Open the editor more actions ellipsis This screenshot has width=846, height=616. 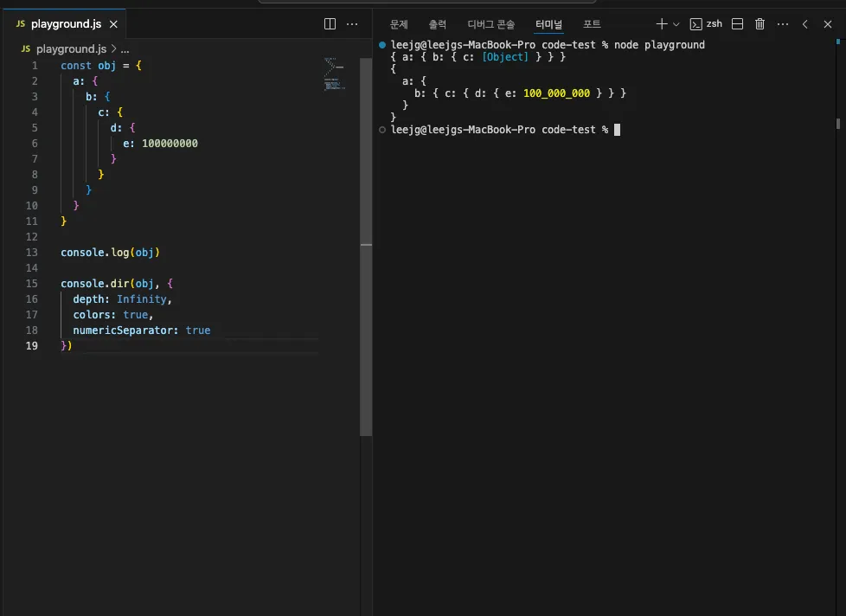352,24
